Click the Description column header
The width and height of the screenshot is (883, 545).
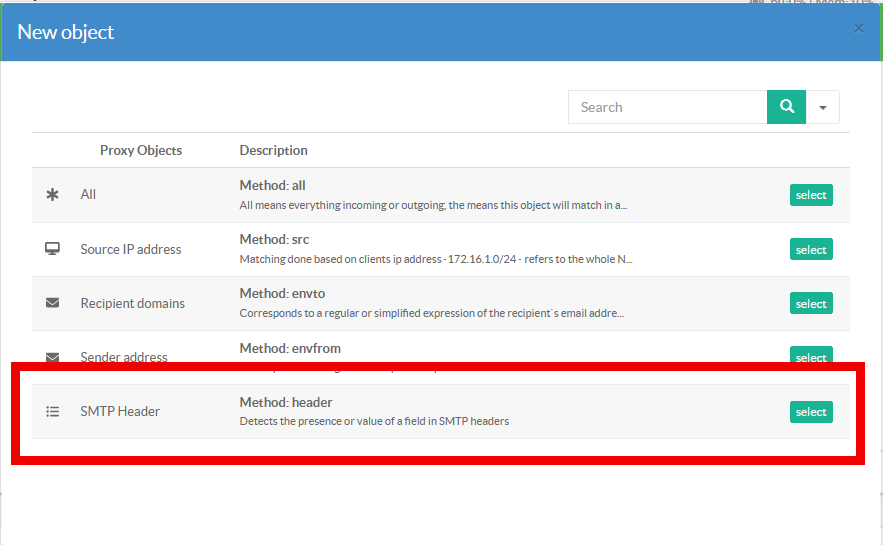273,150
